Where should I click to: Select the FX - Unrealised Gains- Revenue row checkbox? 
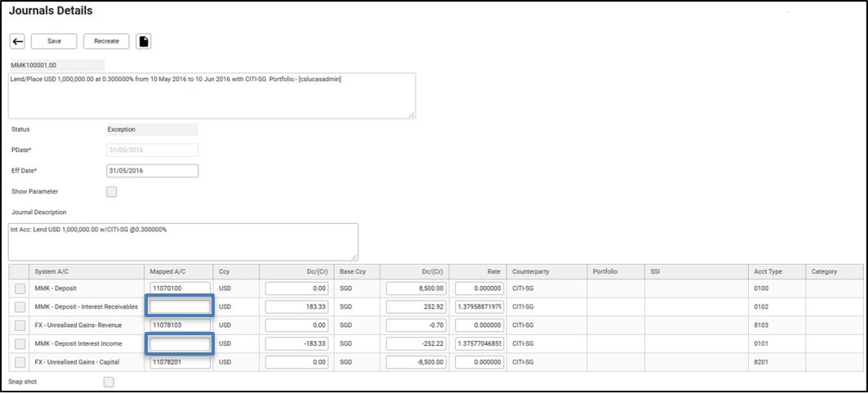20,325
